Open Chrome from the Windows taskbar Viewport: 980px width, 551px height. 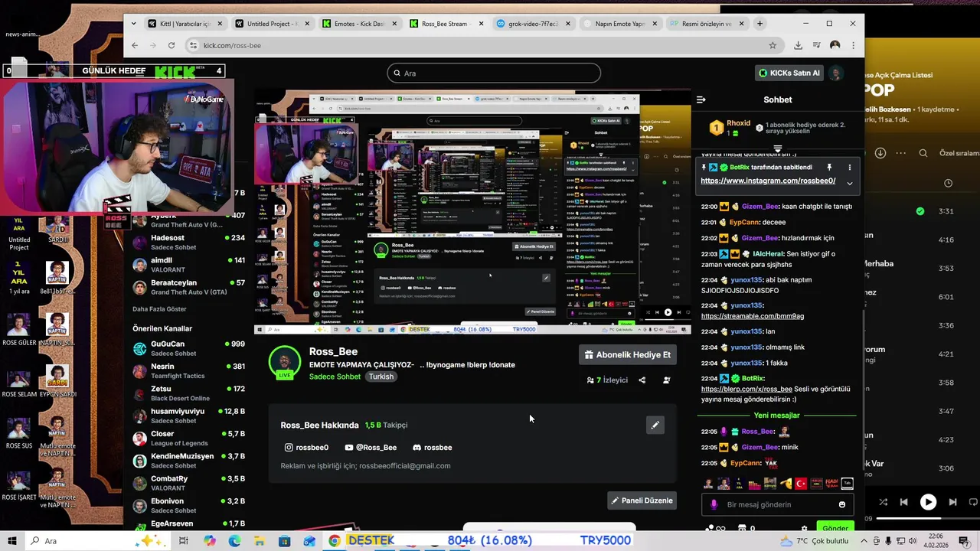click(335, 540)
